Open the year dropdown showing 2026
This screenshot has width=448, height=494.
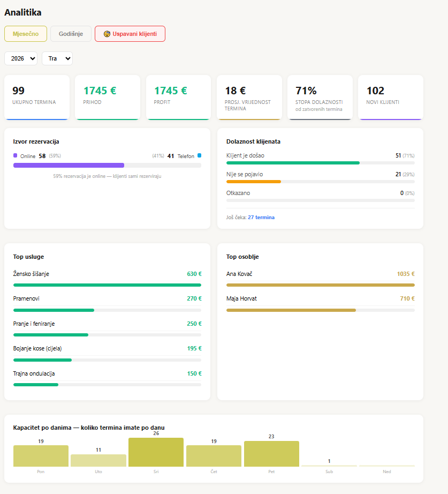pyautogui.click(x=21, y=58)
